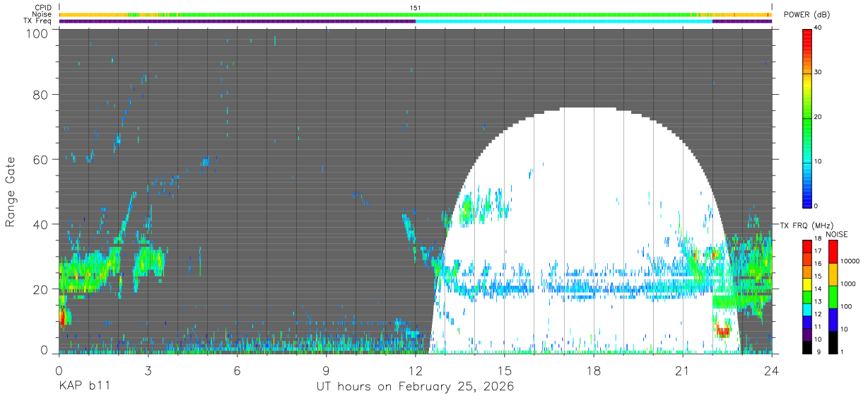Click the 10000 label on the NOISE legend
Screen dimensions: 868x401
[x=850, y=261]
